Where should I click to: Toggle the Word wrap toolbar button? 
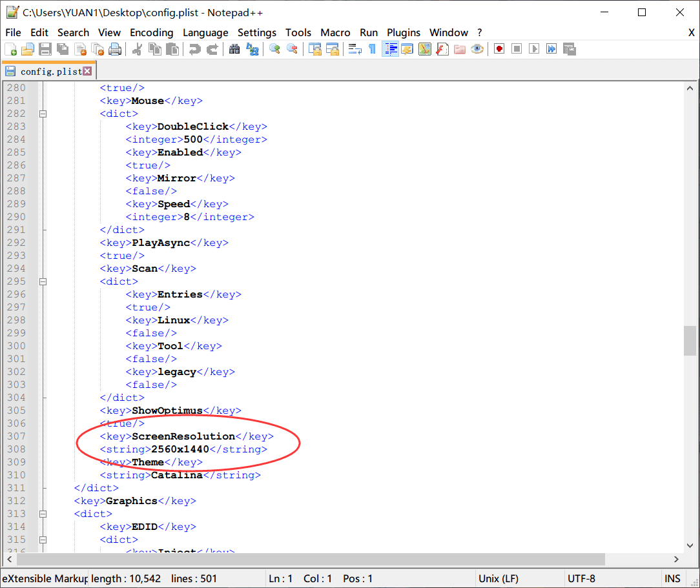(355, 49)
